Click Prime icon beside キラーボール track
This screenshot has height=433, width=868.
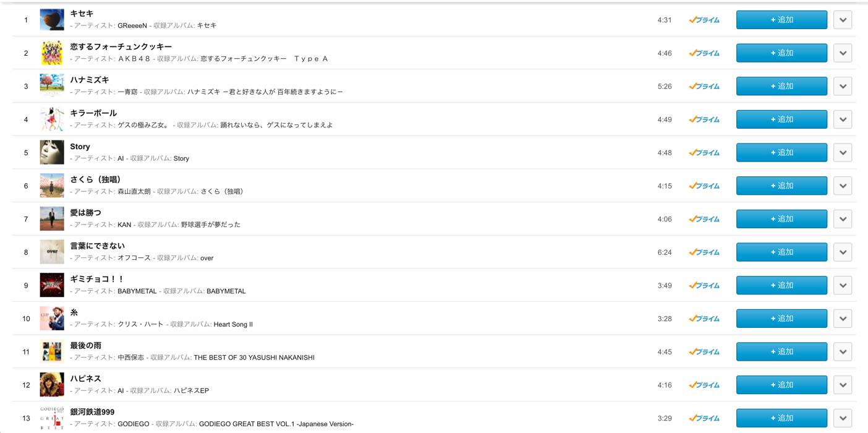pos(704,119)
